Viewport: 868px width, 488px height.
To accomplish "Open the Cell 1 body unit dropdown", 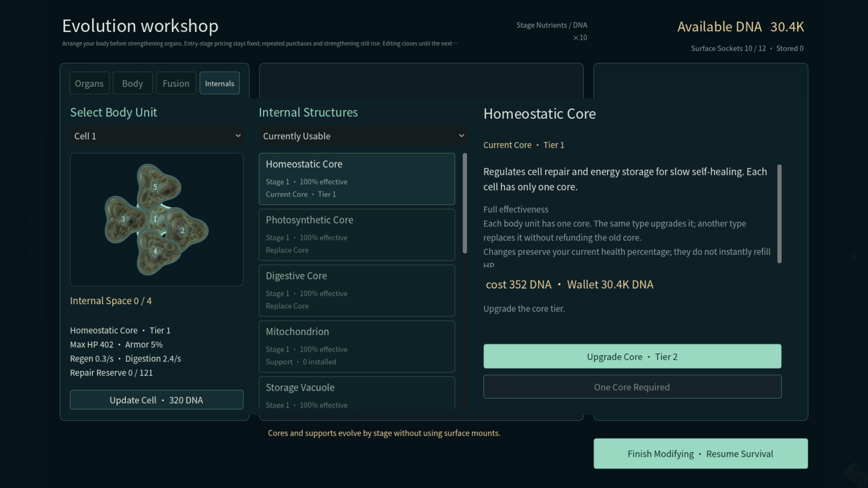I will [156, 136].
